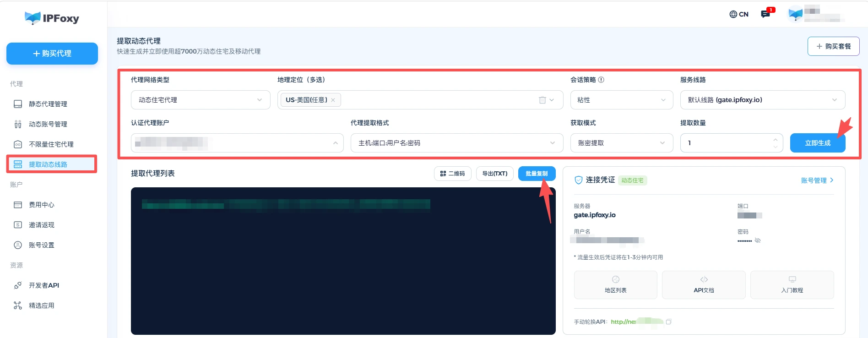Click the 批量复制 button
The width and height of the screenshot is (868, 338).
[x=537, y=174]
